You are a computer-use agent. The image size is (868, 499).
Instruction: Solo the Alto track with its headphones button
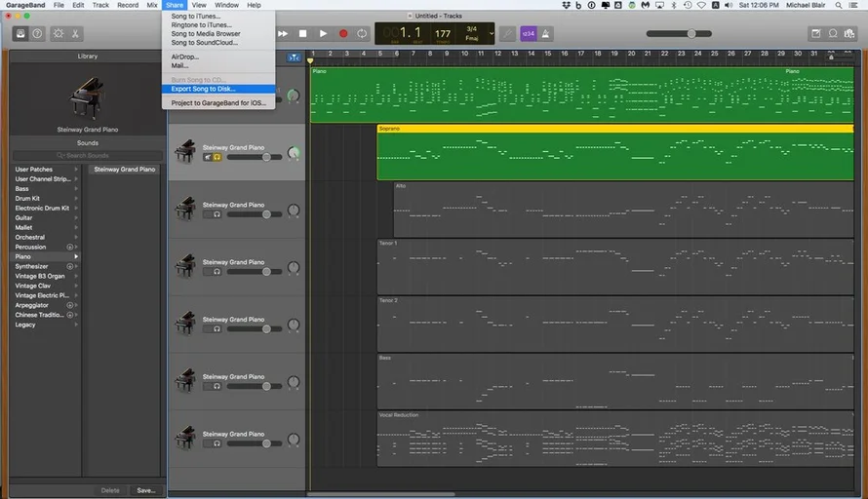[217, 214]
